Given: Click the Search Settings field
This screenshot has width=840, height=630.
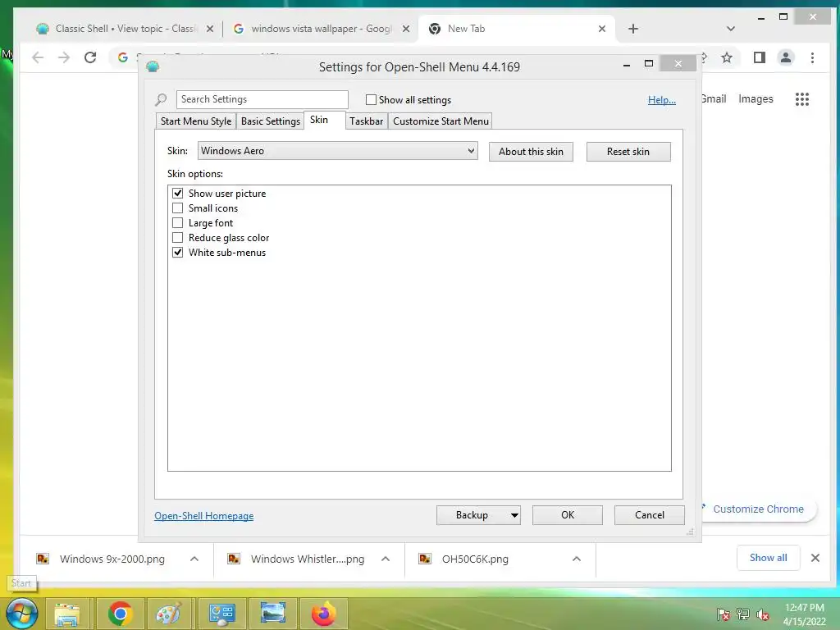Looking at the screenshot, I should [x=262, y=99].
